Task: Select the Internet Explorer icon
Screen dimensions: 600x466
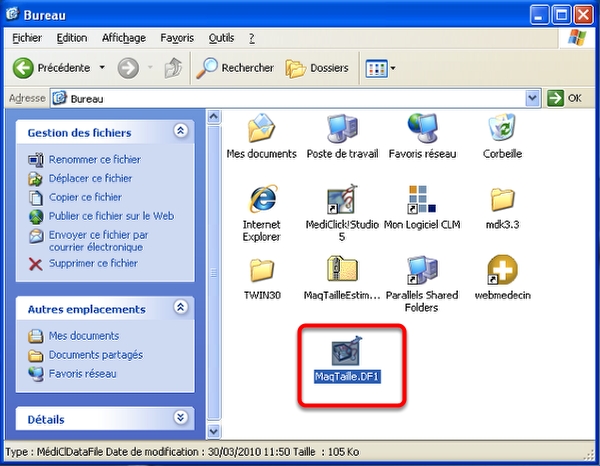Action: [x=262, y=199]
